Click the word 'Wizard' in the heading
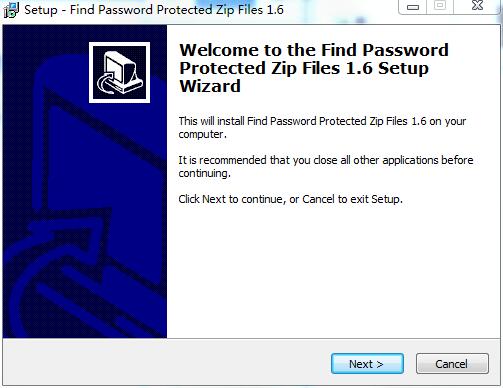 point(210,86)
